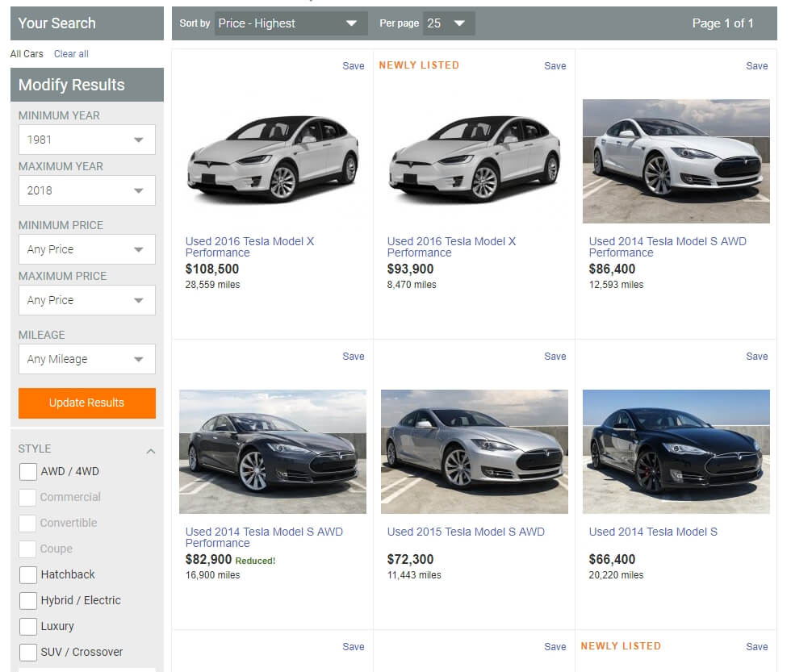Save the $66,400 Tesla Model S listing
The width and height of the screenshot is (791, 672).
coord(757,356)
